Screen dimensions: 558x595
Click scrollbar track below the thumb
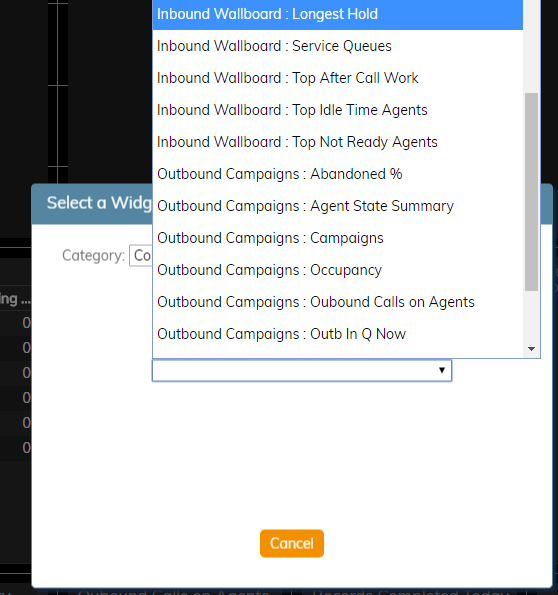pyautogui.click(x=531, y=316)
